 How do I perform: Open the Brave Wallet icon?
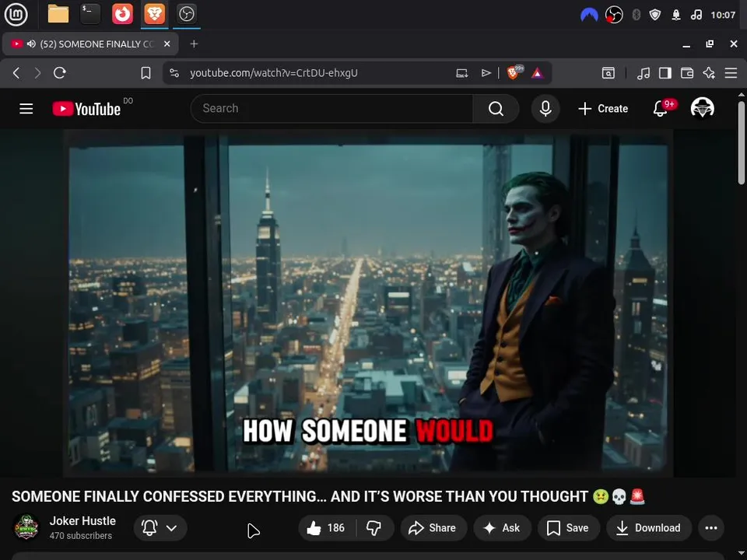pos(687,73)
